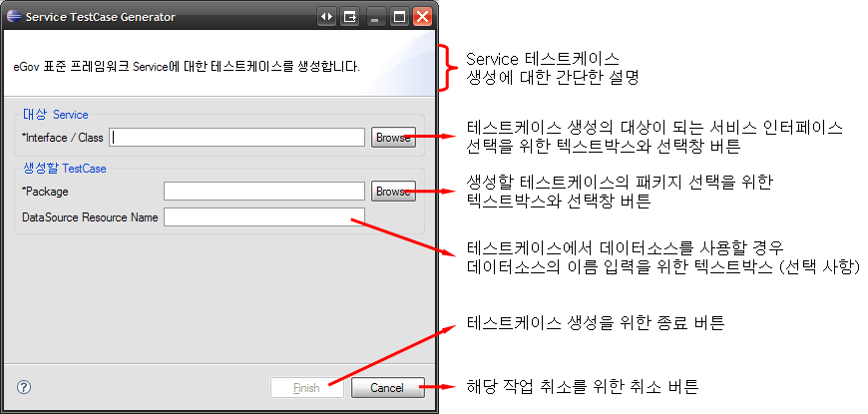The width and height of the screenshot is (868, 414).
Task: Click the window-with-arrow title bar button
Action: pyautogui.click(x=350, y=17)
